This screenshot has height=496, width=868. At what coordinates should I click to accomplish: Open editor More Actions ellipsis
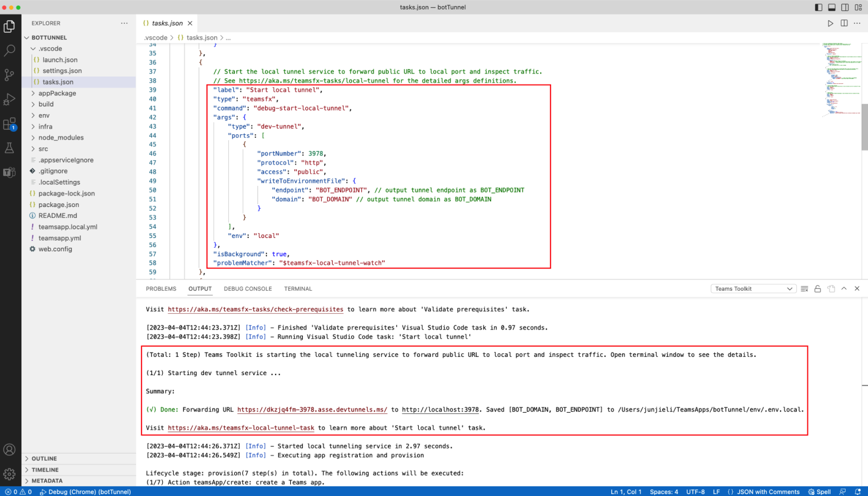(x=857, y=23)
